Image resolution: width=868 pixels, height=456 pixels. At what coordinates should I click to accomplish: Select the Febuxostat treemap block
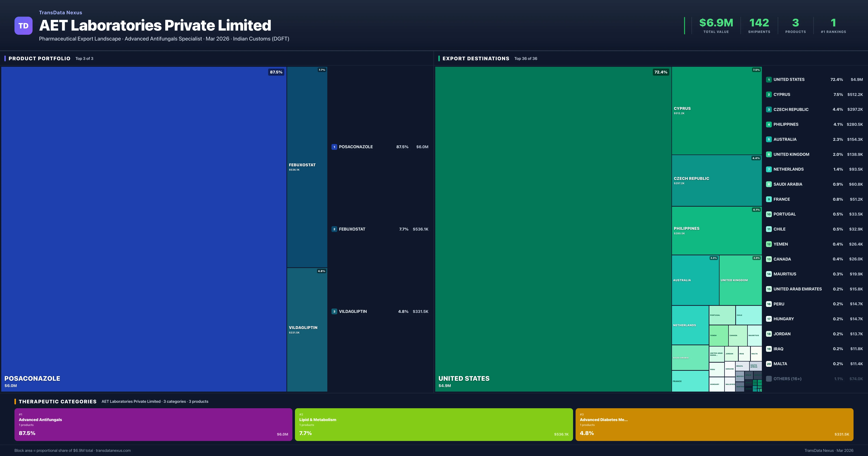point(307,167)
